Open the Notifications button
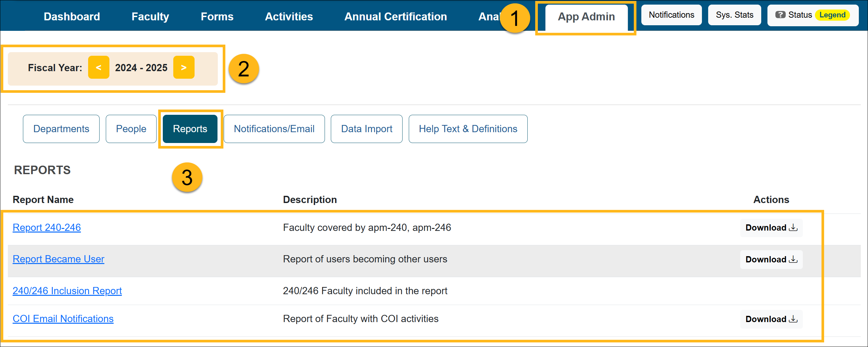 671,15
